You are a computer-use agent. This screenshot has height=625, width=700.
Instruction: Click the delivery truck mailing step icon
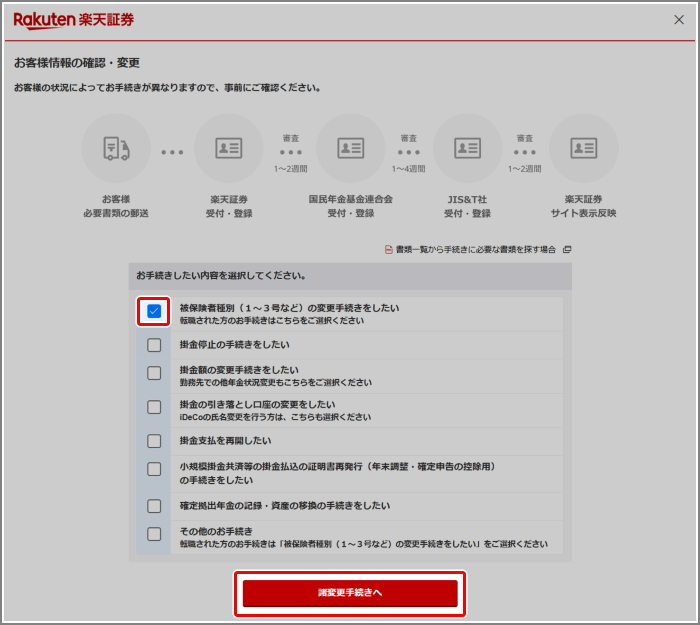116,148
